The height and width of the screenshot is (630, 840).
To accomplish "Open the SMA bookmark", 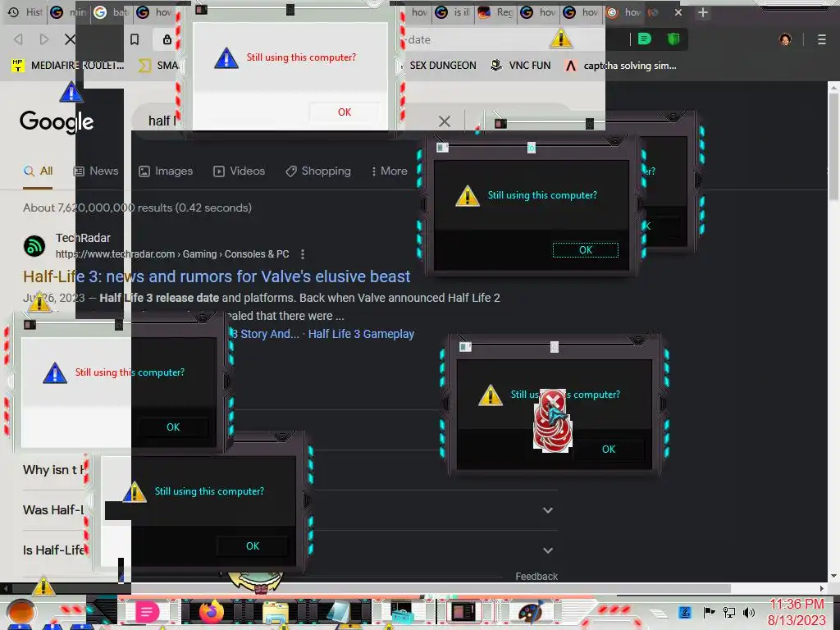I will [x=158, y=66].
